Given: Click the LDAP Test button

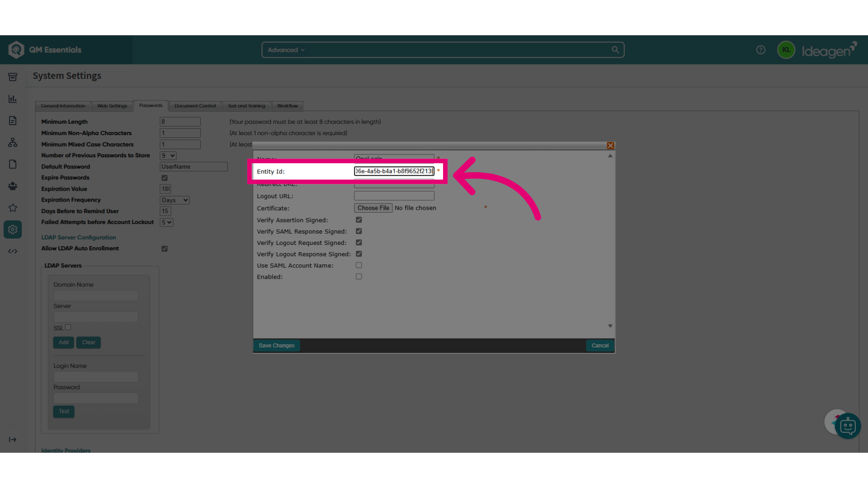Looking at the screenshot, I should [64, 412].
